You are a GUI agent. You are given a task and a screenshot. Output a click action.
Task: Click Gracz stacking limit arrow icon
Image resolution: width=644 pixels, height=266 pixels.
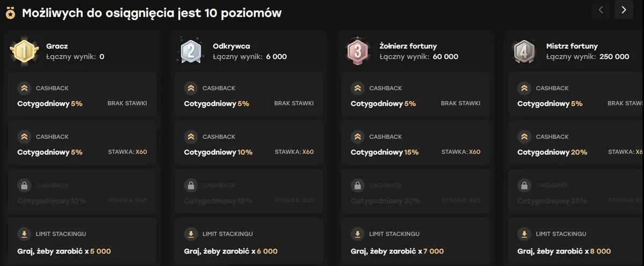pyautogui.click(x=24, y=234)
